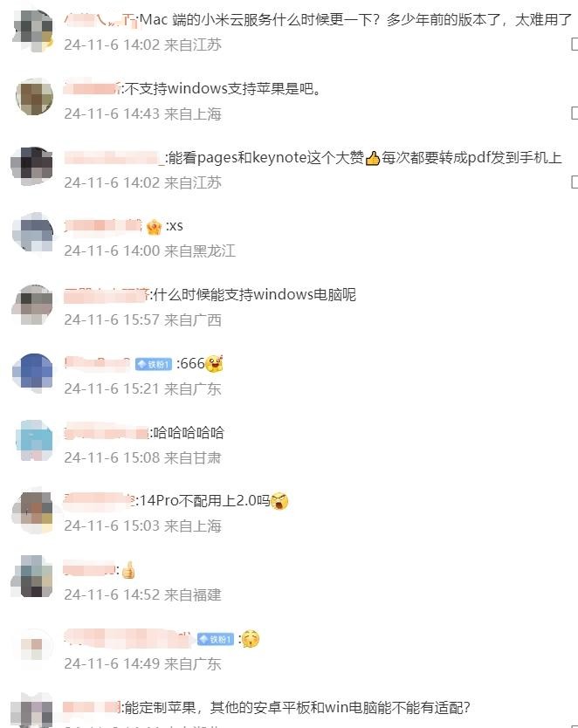578x728 pixels.
Task: Click the partial icon right of 14:02 江苏 first comment
Action: 575,45
